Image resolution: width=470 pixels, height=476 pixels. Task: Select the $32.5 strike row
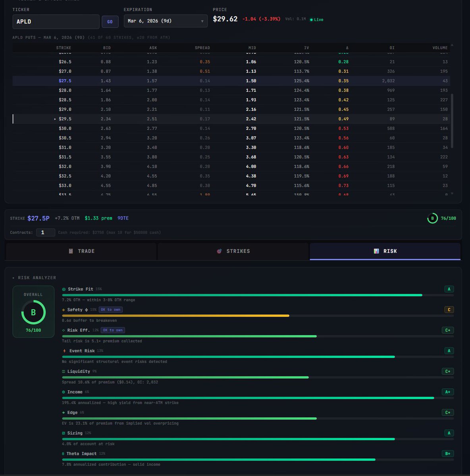[231, 176]
